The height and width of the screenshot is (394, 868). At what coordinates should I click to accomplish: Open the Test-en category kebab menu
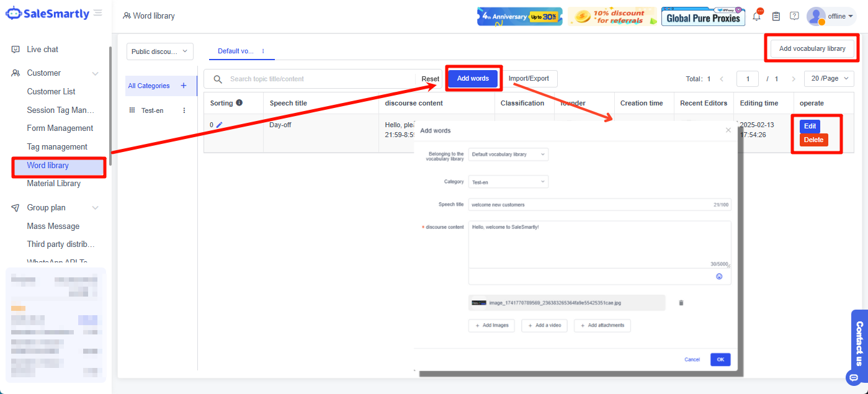tap(184, 110)
